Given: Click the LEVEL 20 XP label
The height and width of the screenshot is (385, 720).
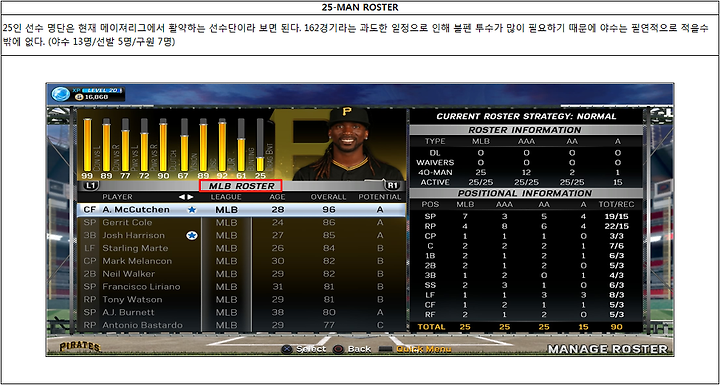Looking at the screenshot, I should point(102,90).
